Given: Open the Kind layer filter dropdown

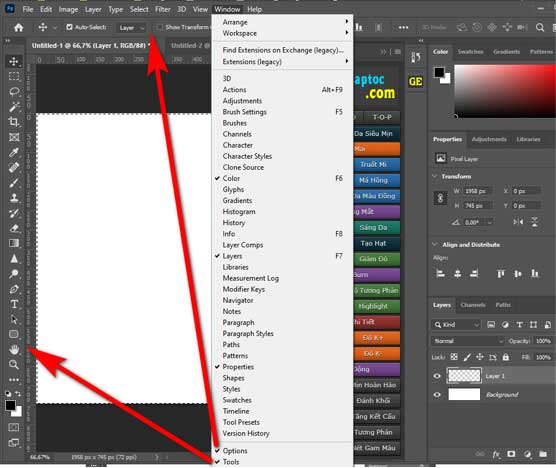Looking at the screenshot, I should pyautogui.click(x=456, y=325).
